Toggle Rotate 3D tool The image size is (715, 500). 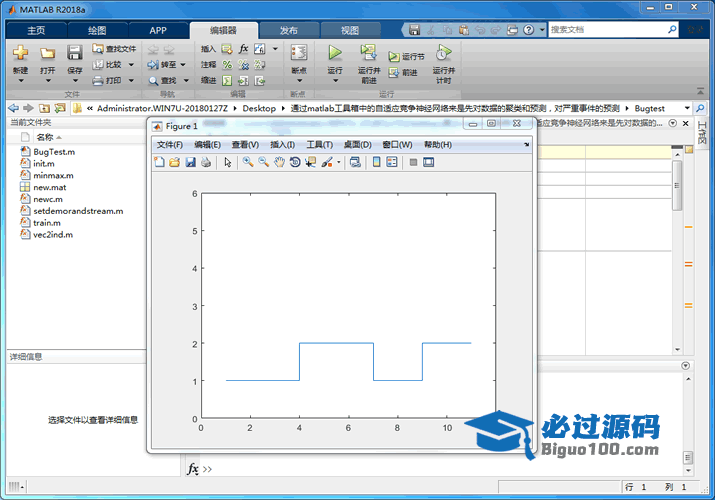point(295,162)
